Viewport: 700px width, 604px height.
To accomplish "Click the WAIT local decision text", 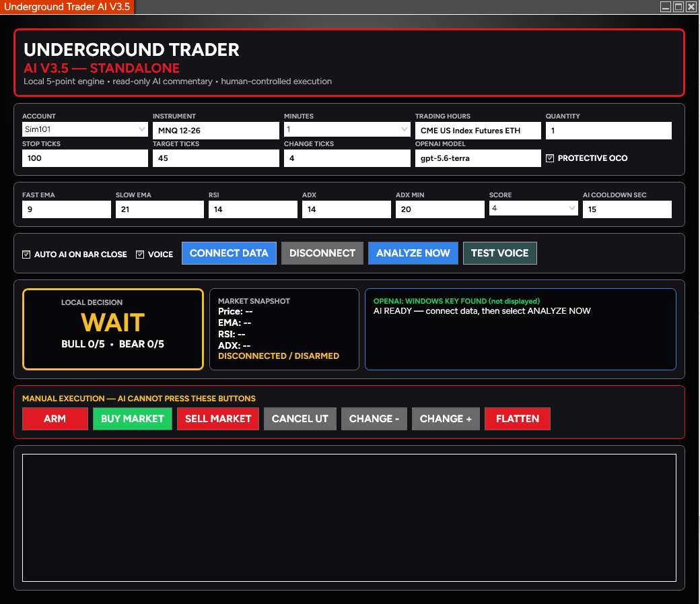I will click(x=113, y=323).
